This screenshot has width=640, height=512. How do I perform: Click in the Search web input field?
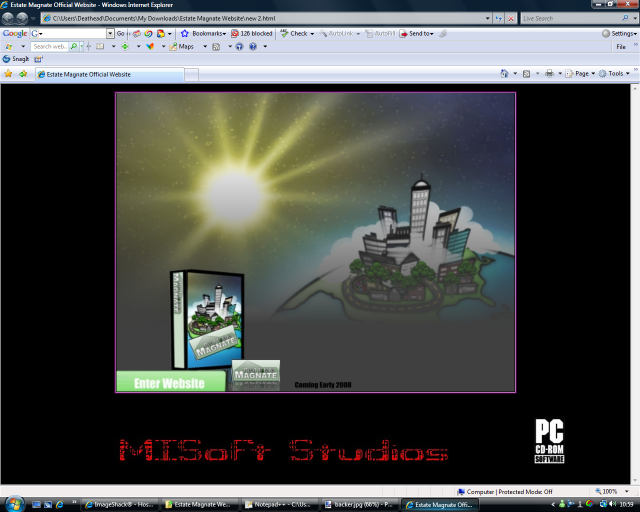tap(50, 47)
